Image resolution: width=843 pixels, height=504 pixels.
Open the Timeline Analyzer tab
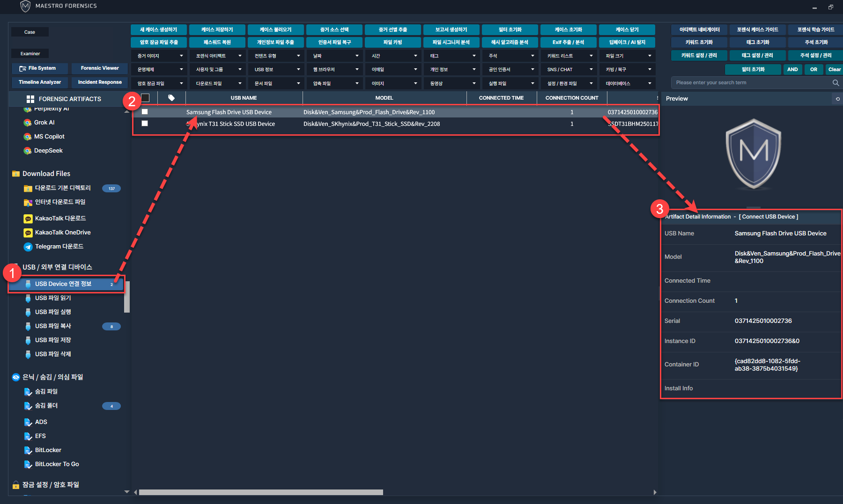[40, 82]
